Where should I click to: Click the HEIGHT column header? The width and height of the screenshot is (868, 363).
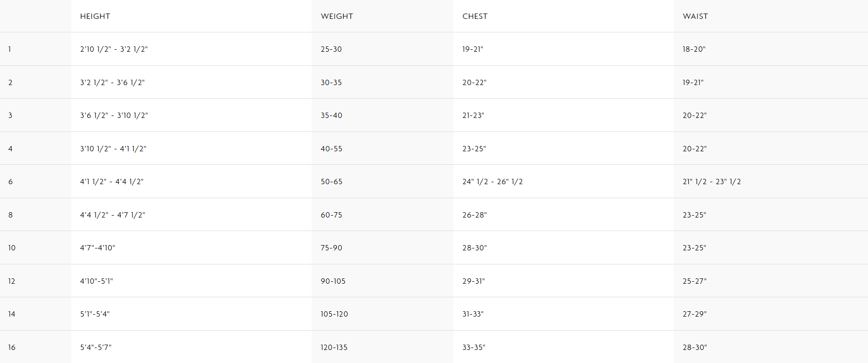(x=95, y=16)
